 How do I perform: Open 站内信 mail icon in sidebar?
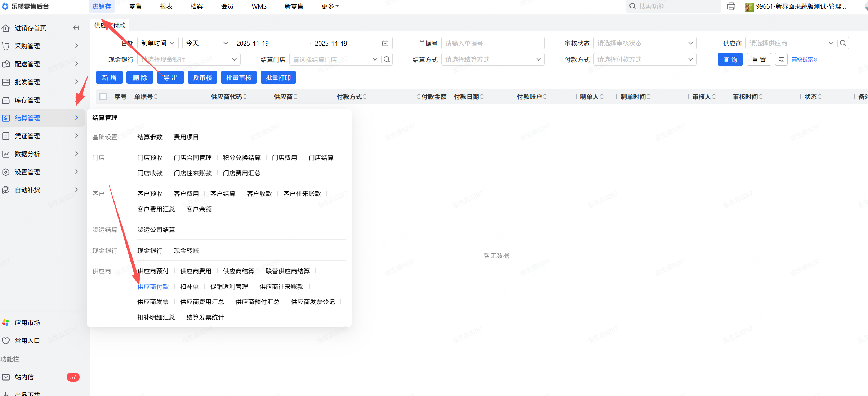[x=6, y=377]
